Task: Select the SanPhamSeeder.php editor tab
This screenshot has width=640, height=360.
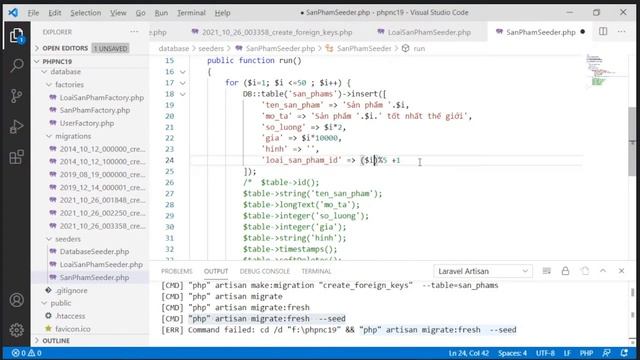Action: point(540,32)
